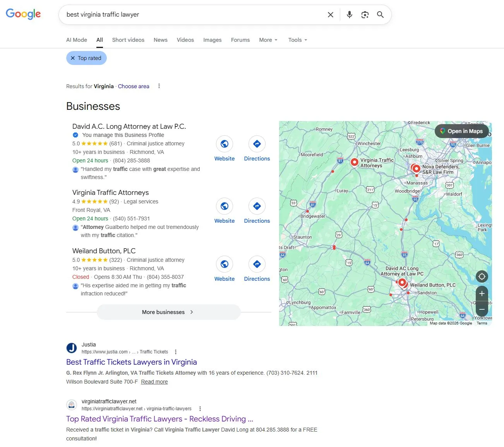Get Directions icon for Weiland Button, PLC
The width and height of the screenshot is (504, 447).
click(257, 264)
